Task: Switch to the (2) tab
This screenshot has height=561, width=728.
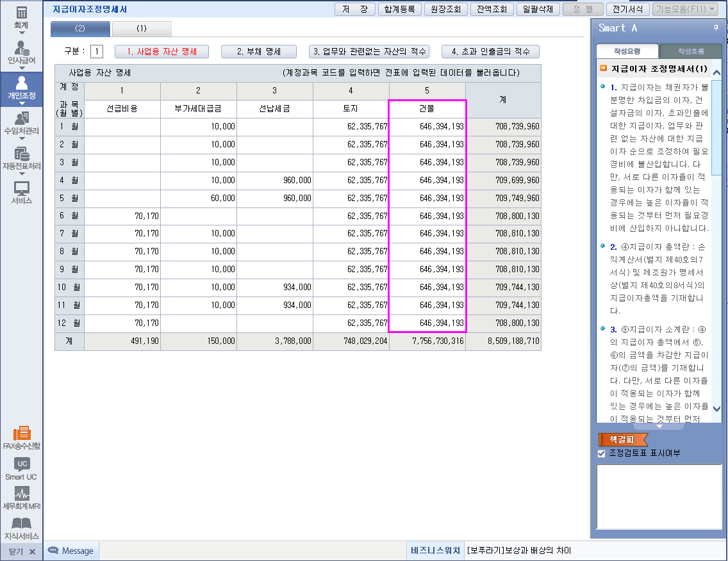Action: (80, 28)
